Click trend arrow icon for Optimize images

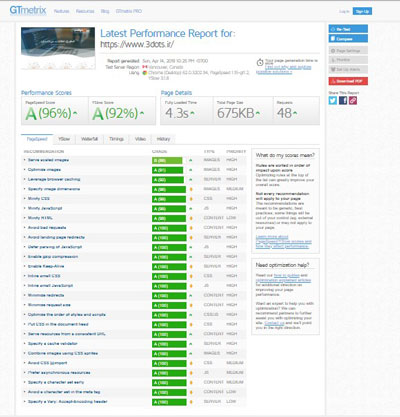tap(191, 170)
